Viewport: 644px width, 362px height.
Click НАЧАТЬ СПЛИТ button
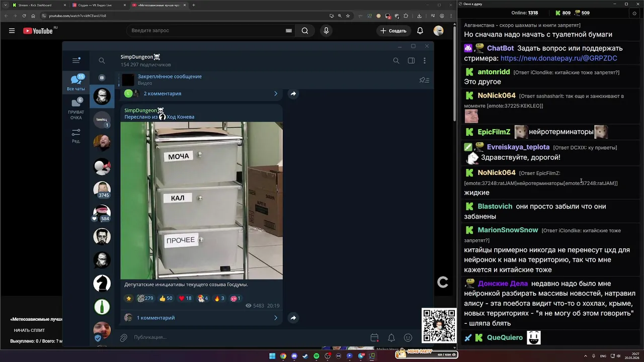pos(29,330)
